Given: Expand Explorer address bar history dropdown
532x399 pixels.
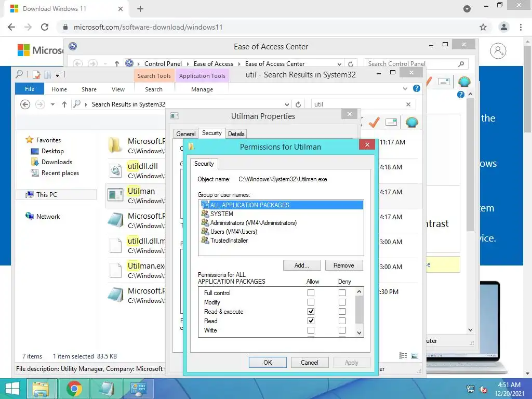Looking at the screenshot, I should [x=287, y=104].
